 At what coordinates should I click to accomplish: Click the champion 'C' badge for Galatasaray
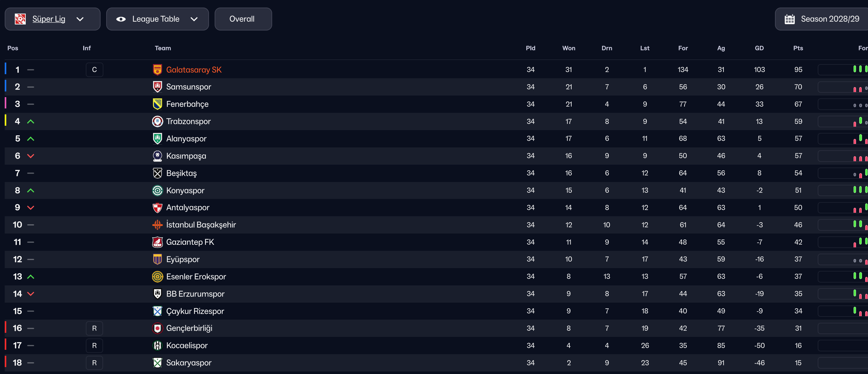(x=94, y=70)
